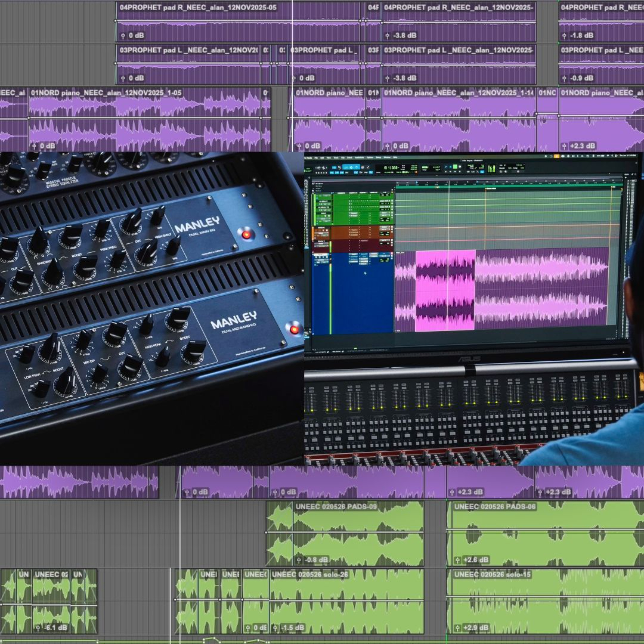The height and width of the screenshot is (644, 644).
Task: Toggle the red power light on Manley Dual Mid Band EQ
Action: point(294,330)
